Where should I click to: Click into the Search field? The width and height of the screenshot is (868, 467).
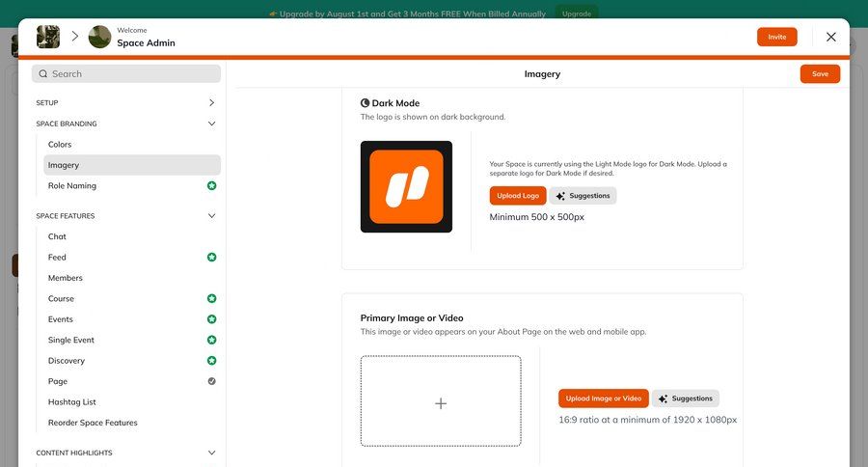[126, 73]
